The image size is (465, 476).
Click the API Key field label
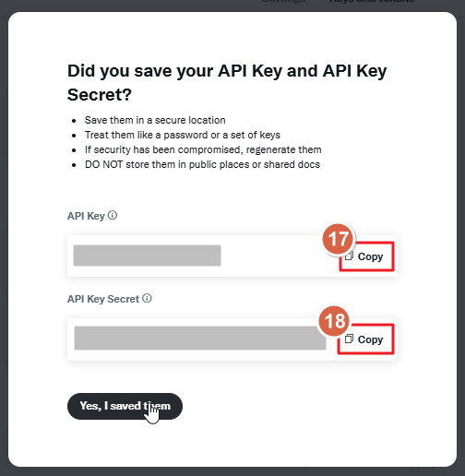coord(86,216)
